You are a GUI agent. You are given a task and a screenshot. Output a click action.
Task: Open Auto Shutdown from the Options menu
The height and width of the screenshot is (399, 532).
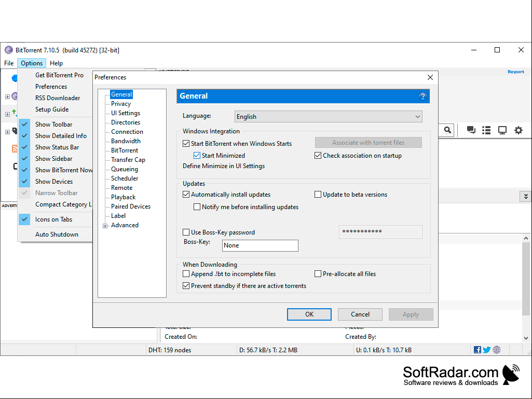(57, 235)
